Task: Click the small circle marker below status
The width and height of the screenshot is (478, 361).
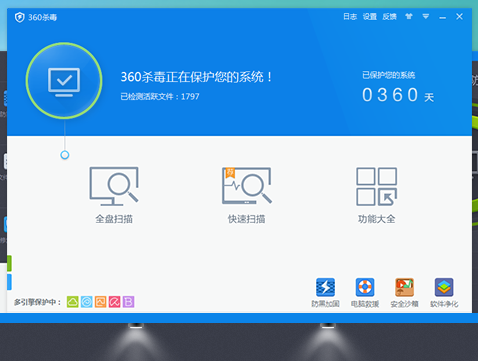Action: pos(65,155)
